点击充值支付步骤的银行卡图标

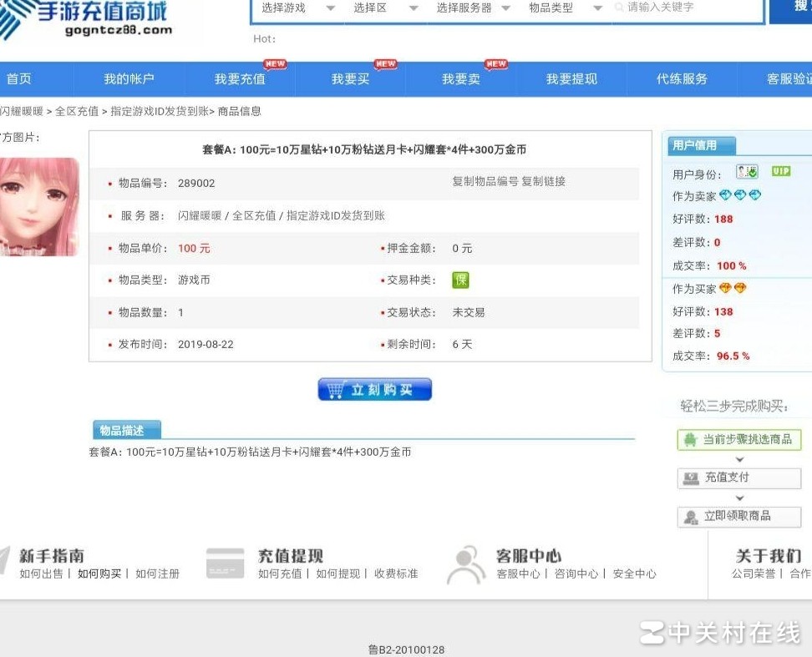690,478
